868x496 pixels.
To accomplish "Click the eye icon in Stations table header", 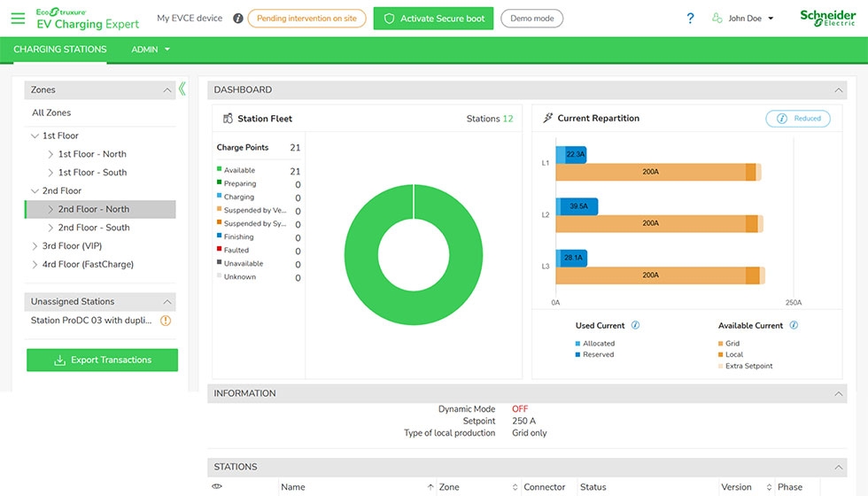I will pos(217,486).
